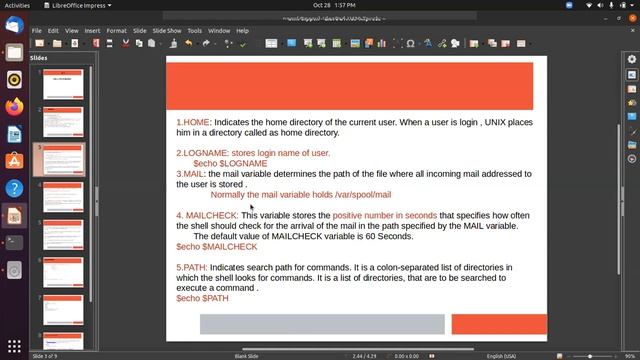The image size is (640, 360).
Task: Insert a hyperlink
Action: coord(442,43)
